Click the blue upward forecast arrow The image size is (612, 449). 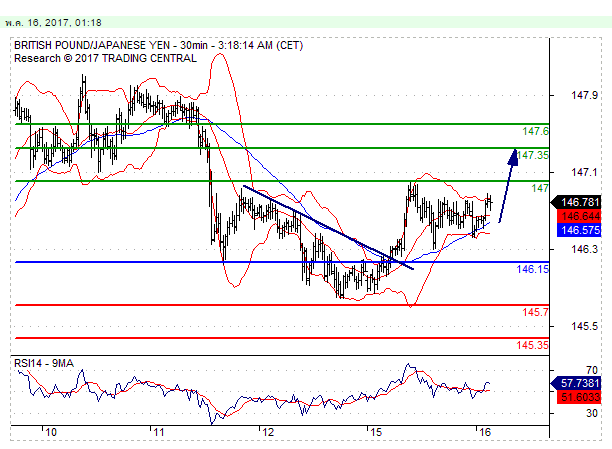tap(508, 185)
